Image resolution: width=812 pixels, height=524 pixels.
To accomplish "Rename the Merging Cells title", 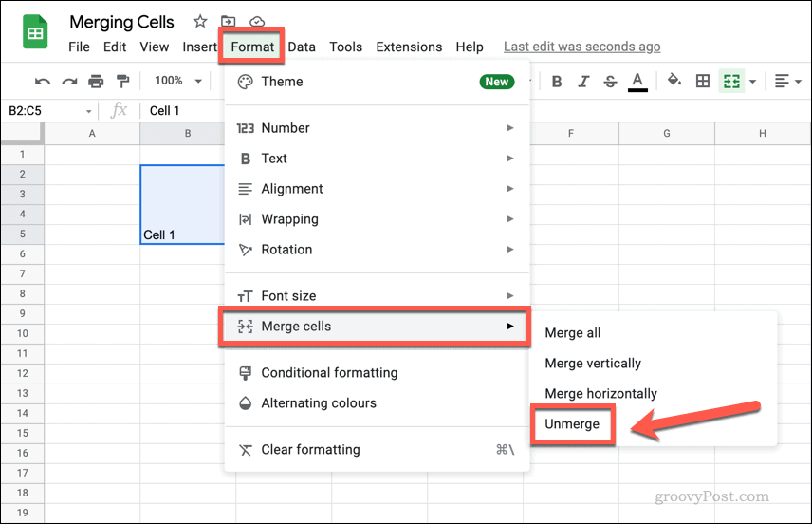I will coord(121,22).
